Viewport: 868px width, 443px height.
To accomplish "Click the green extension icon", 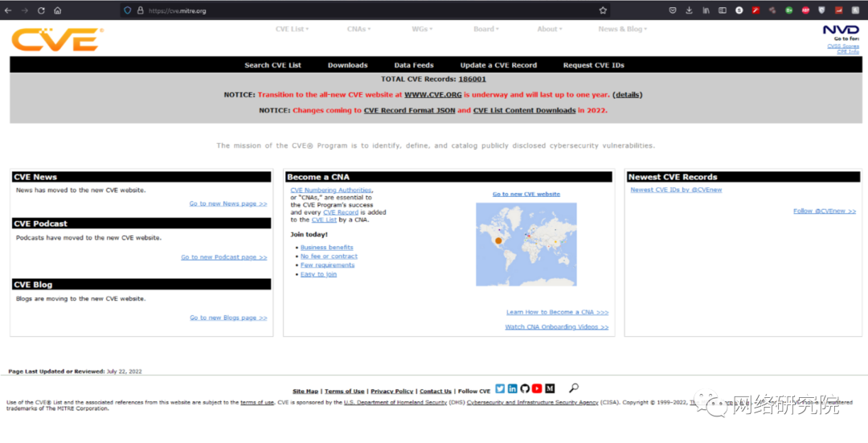I will click(x=789, y=10).
